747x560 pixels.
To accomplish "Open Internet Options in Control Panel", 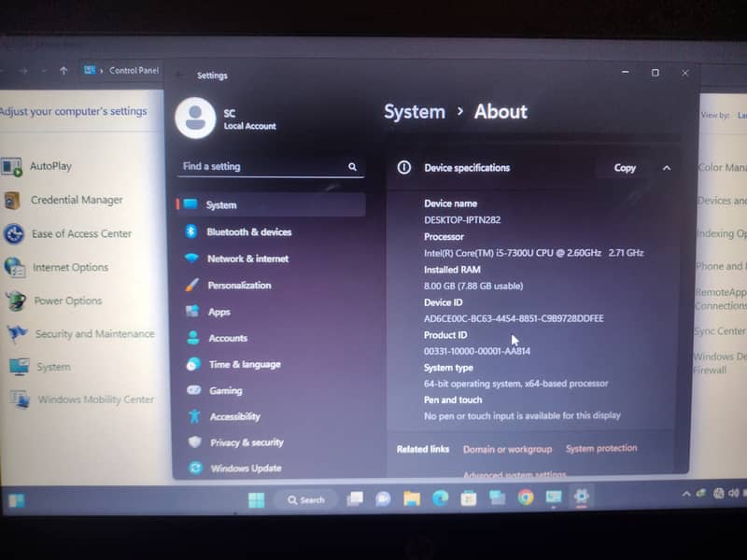I will (57, 268).
